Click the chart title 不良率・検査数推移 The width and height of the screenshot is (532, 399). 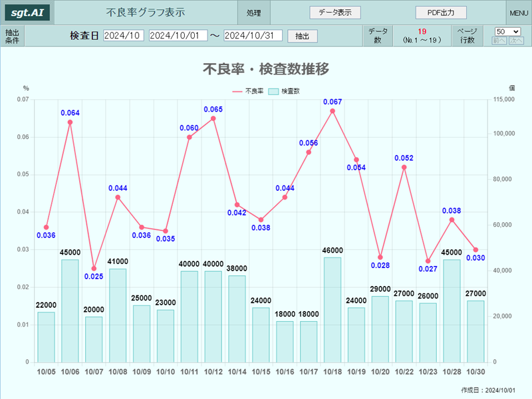tap(266, 69)
